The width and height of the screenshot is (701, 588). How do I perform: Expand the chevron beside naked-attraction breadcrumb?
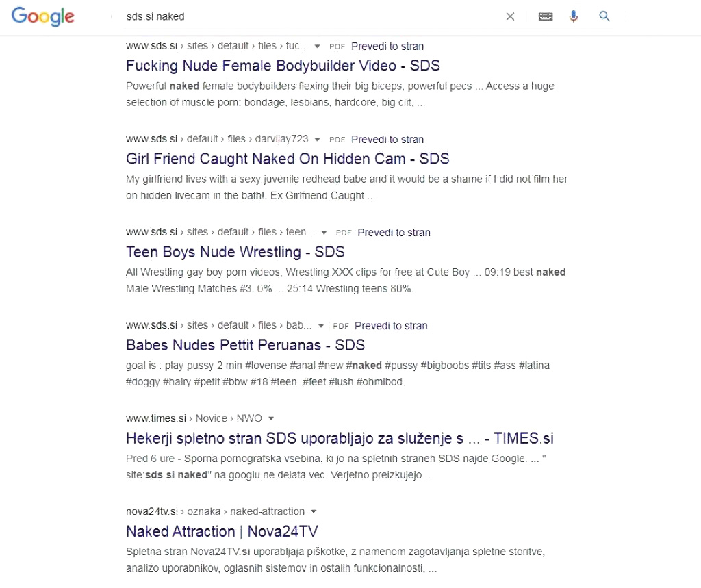314,511
